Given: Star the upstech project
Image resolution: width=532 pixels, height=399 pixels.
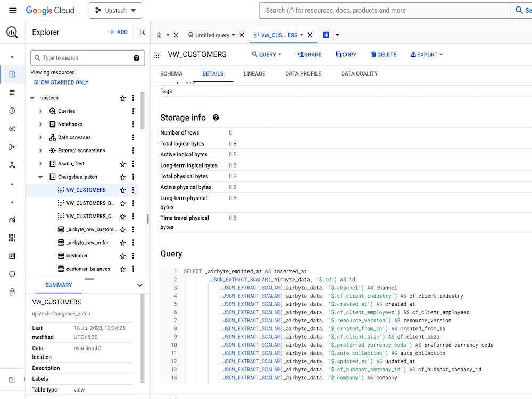Looking at the screenshot, I should 123,98.
